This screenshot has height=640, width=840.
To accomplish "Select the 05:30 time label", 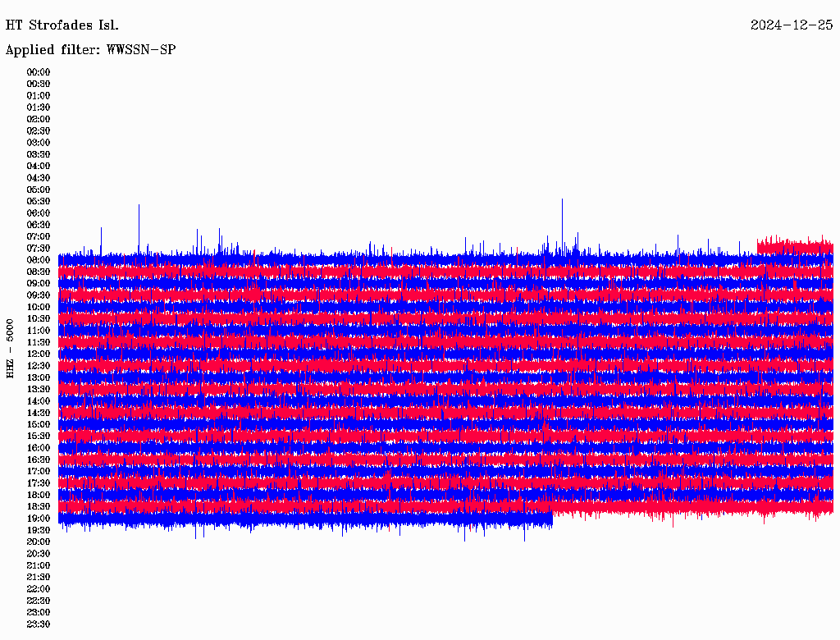I will tap(39, 202).
